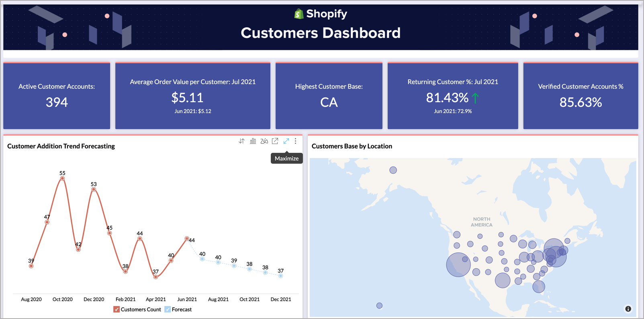Click the Returning Customer 81.43% value
Screen dimensions: 644x319
(447, 98)
